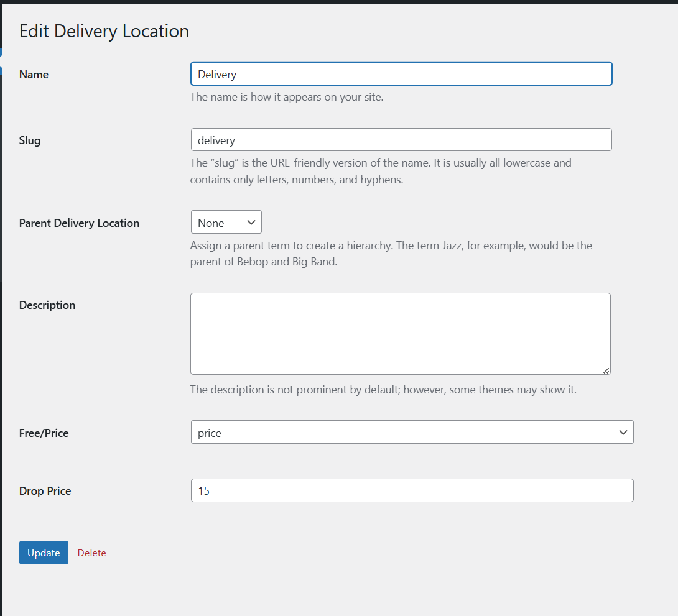Click the Drop Price field label

point(45,490)
